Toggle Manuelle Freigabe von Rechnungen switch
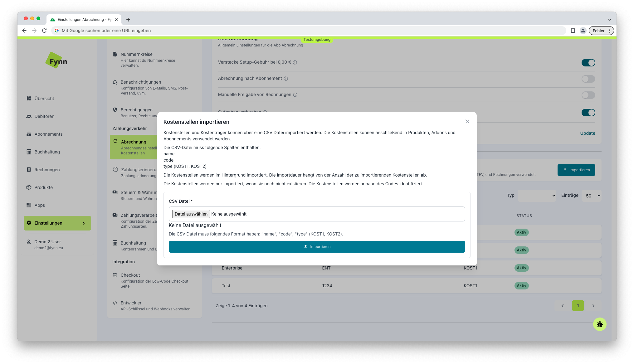Viewport: 634px width, 364px height. 588,95
